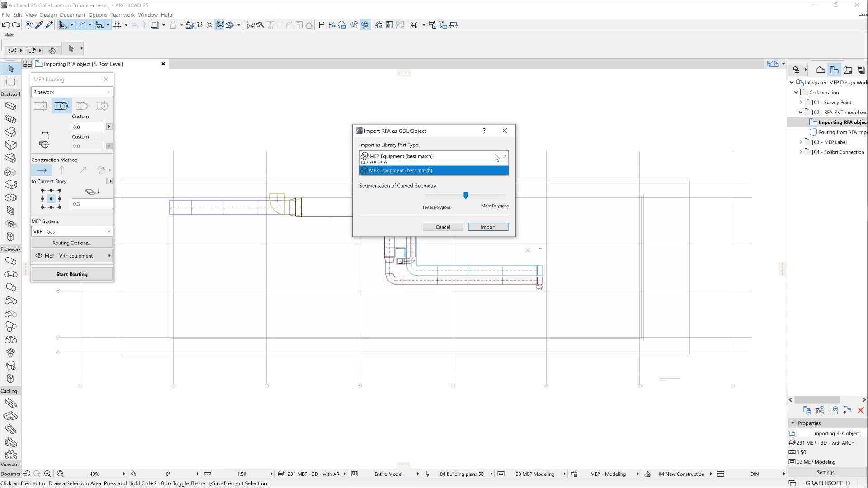This screenshot has height=488, width=868.
Task: Open the Design menu
Action: pyautogui.click(x=48, y=14)
